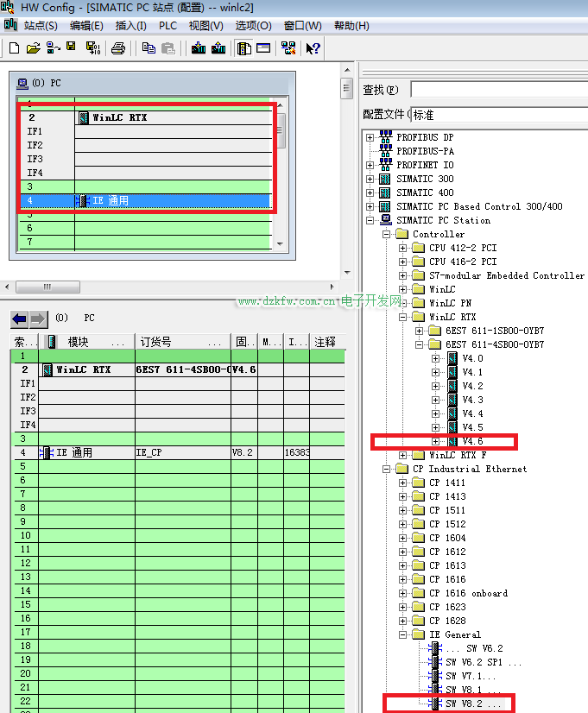Toggle the hardware Catalog view icon
Image resolution: width=588 pixels, height=713 pixels.
244,48
